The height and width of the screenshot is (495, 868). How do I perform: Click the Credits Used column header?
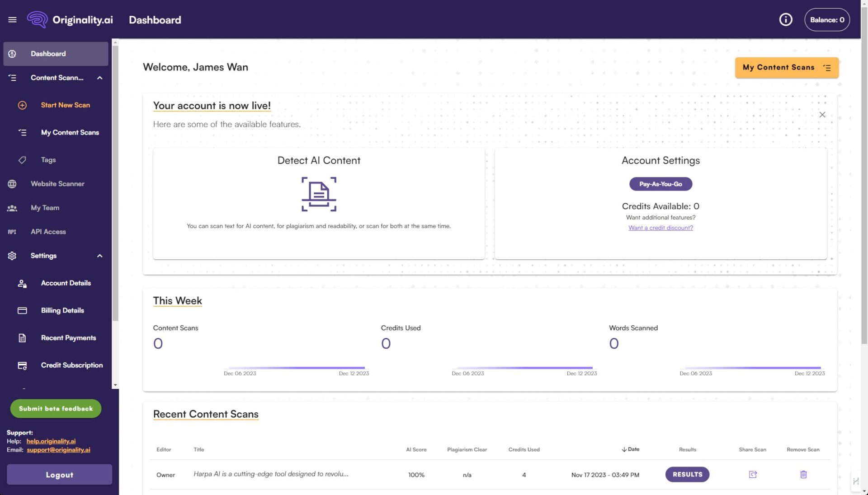524,450
